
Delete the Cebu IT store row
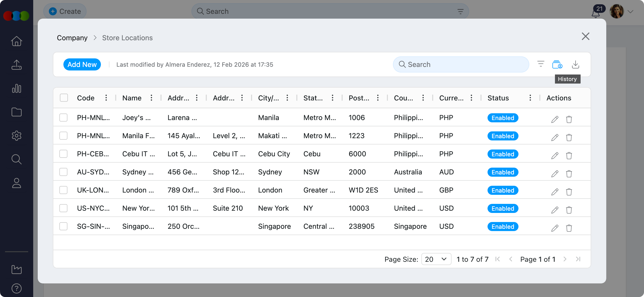(x=569, y=156)
